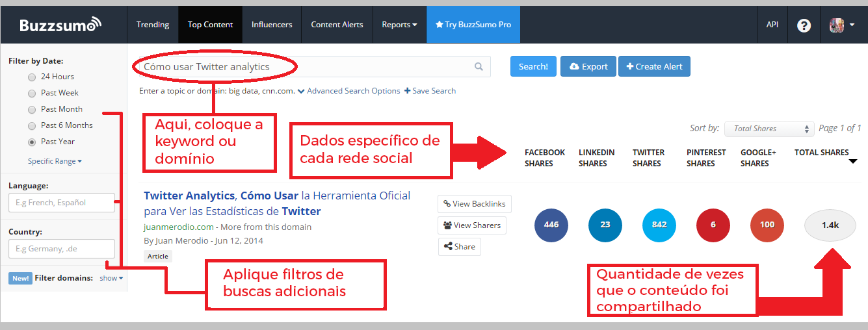Click the LinkedIn shares circle showing 23

605,225
